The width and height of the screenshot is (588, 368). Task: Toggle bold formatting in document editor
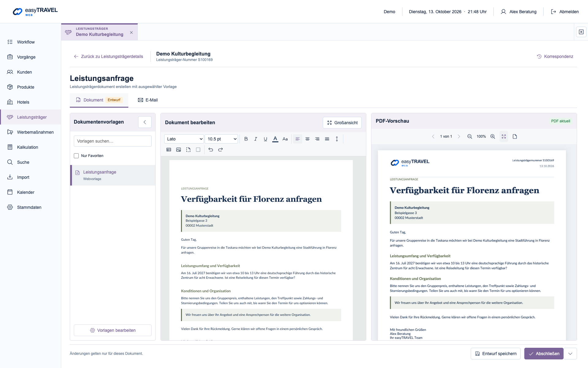[246, 139]
